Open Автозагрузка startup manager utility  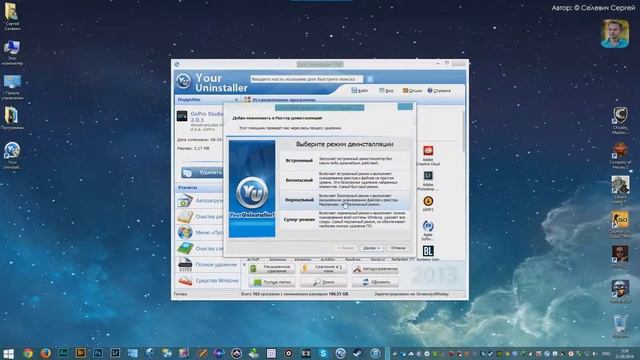(x=200, y=201)
